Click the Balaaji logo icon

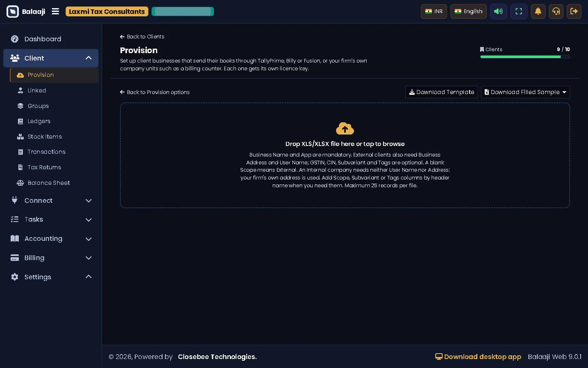(13, 11)
